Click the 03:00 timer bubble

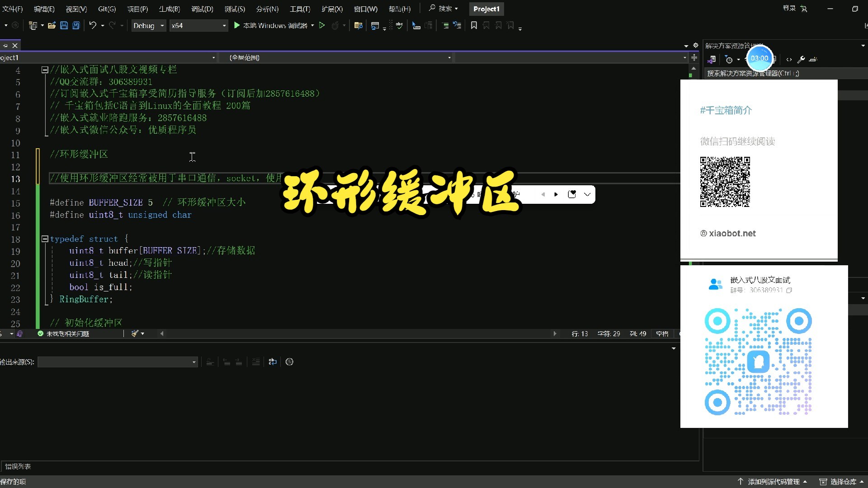click(x=759, y=58)
